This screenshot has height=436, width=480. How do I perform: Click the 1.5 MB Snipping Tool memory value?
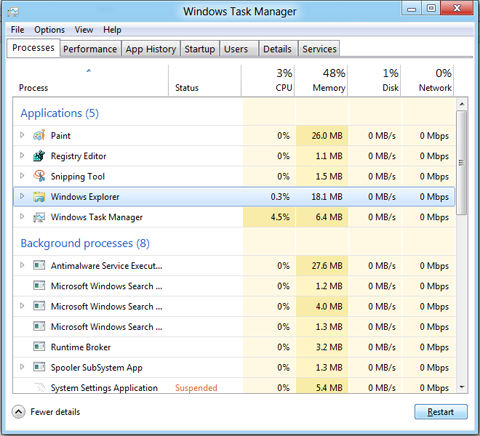pos(329,176)
